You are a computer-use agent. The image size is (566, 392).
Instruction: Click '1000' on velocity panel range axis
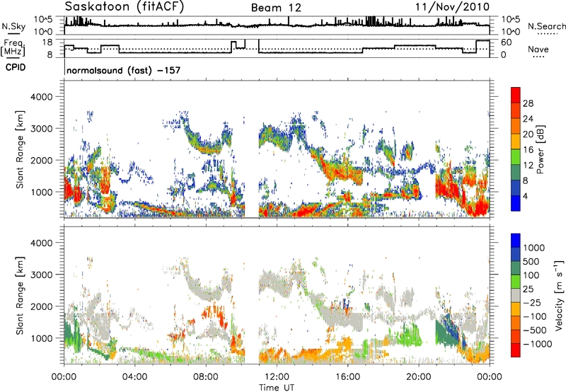tap(41, 338)
